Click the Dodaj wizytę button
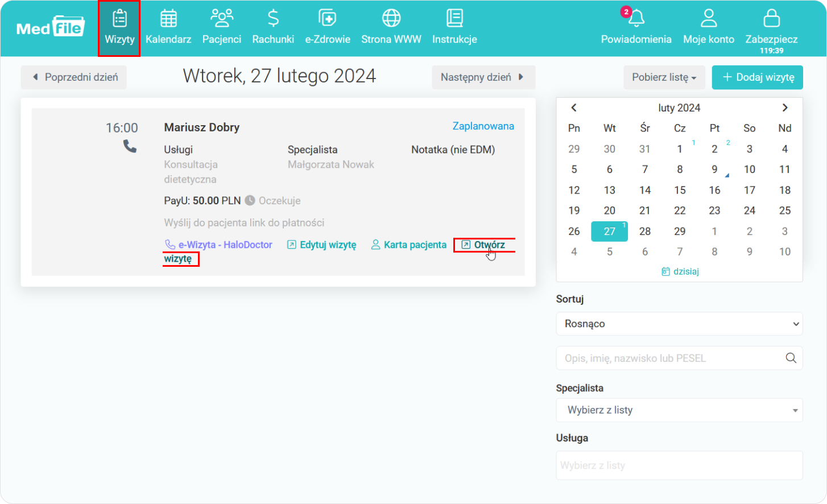This screenshot has height=504, width=827. click(758, 77)
